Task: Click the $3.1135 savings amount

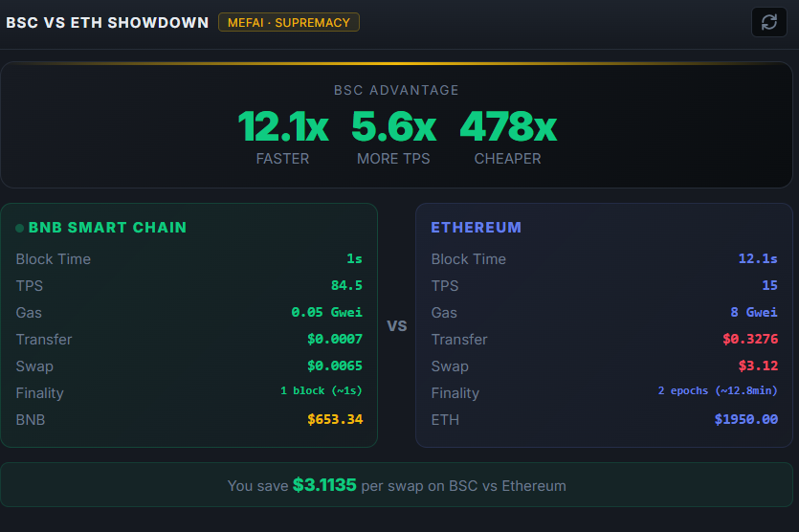Action: pos(324,485)
